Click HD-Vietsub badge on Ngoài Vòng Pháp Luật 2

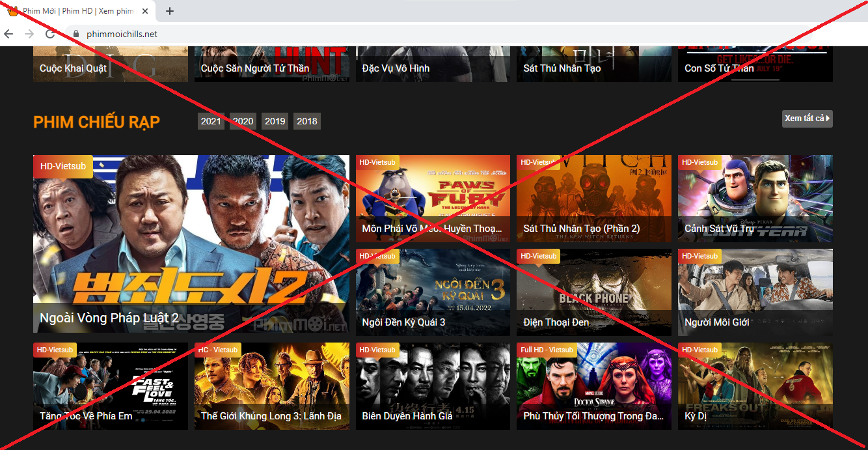(x=63, y=166)
